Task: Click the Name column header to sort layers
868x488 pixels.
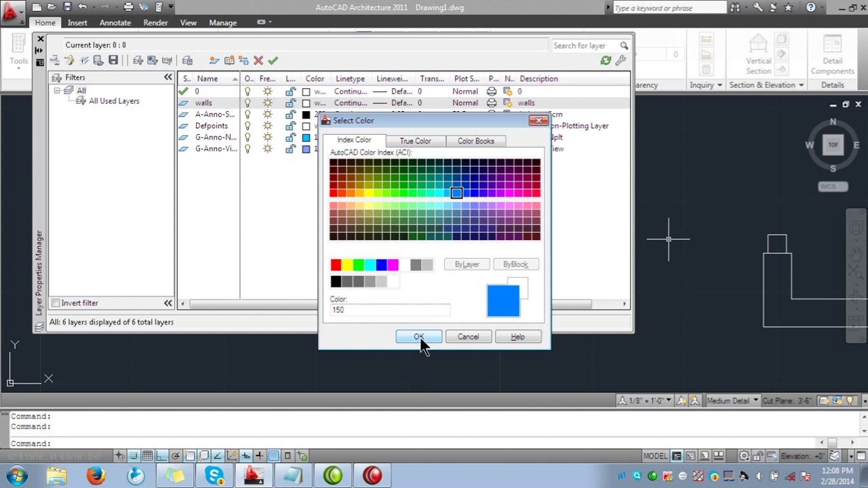Action: (208, 79)
